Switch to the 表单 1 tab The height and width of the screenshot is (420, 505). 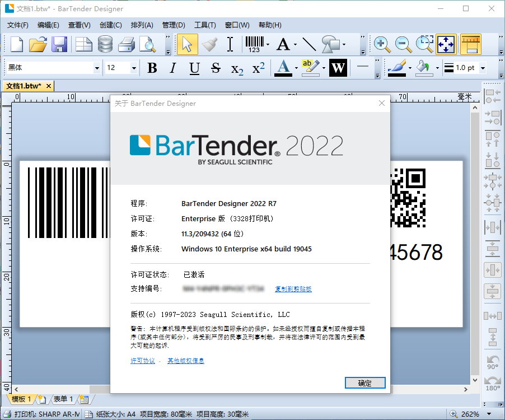pos(63,399)
